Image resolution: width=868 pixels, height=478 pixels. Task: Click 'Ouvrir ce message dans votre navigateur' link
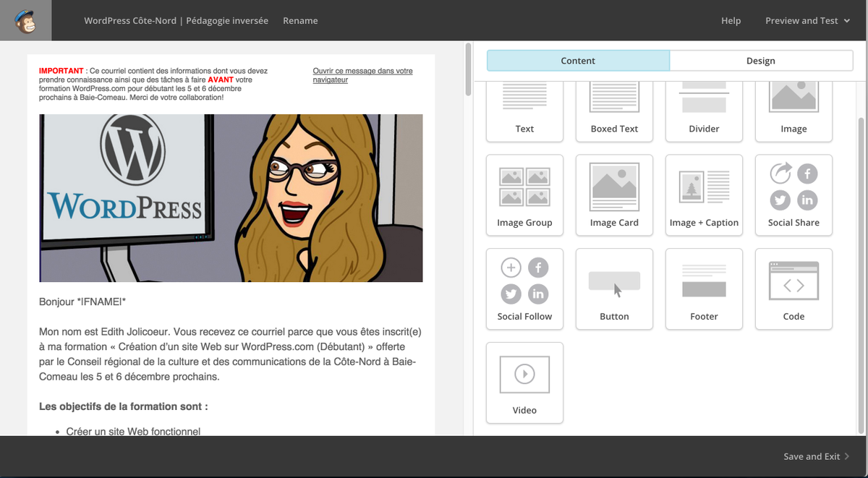(x=362, y=75)
